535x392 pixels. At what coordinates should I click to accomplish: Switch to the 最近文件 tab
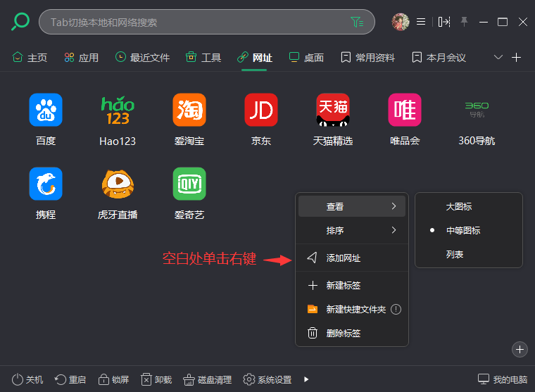142,57
